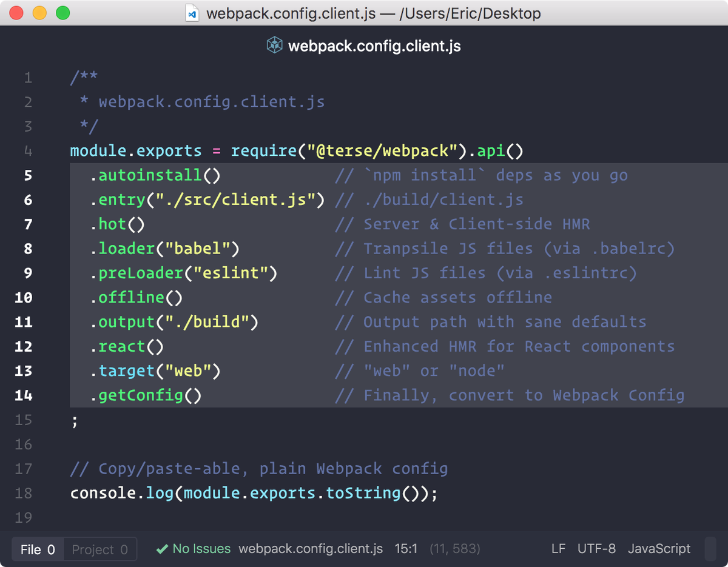Open the go-to-line position 15:1
Image resolution: width=728 pixels, height=567 pixels.
point(406,549)
